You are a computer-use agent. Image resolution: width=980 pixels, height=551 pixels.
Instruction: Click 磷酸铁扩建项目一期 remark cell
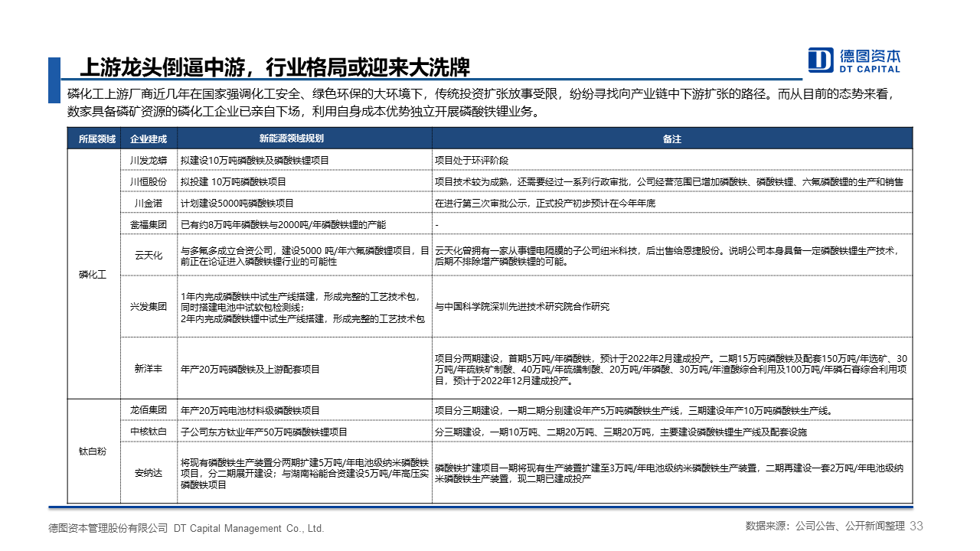point(672,473)
